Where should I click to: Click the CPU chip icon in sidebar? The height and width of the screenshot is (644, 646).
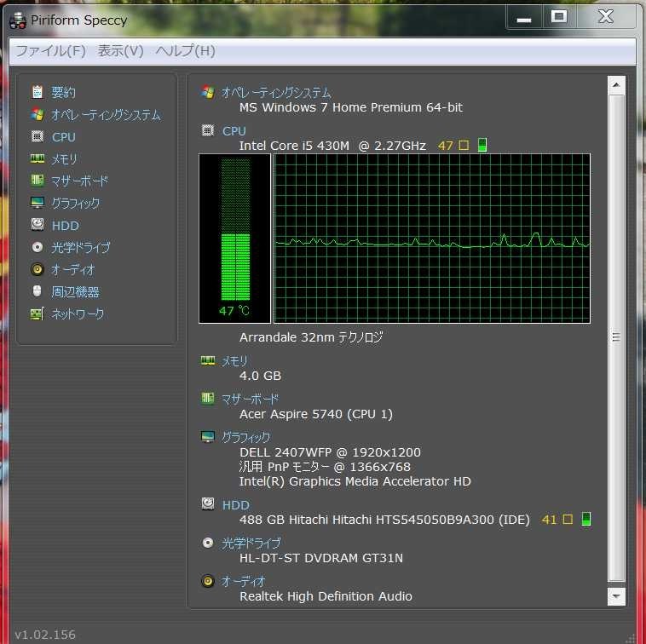pyautogui.click(x=37, y=136)
